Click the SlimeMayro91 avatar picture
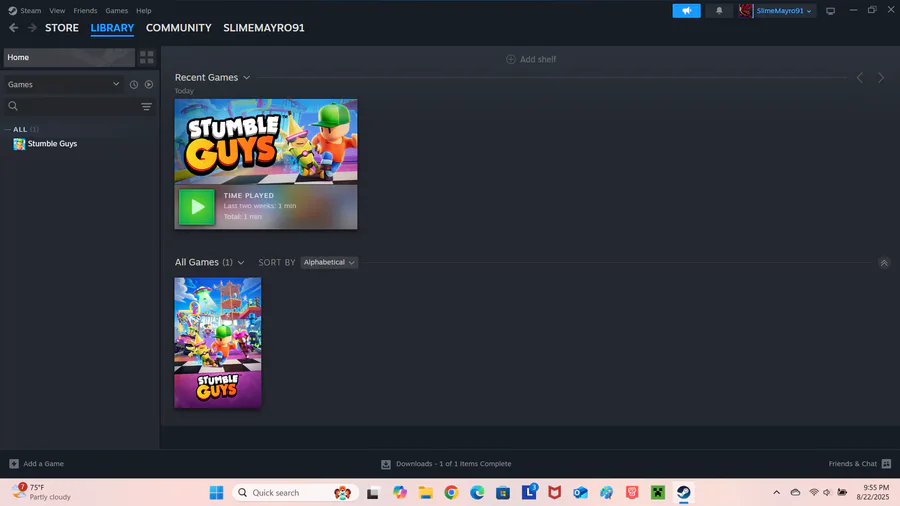 (x=745, y=10)
